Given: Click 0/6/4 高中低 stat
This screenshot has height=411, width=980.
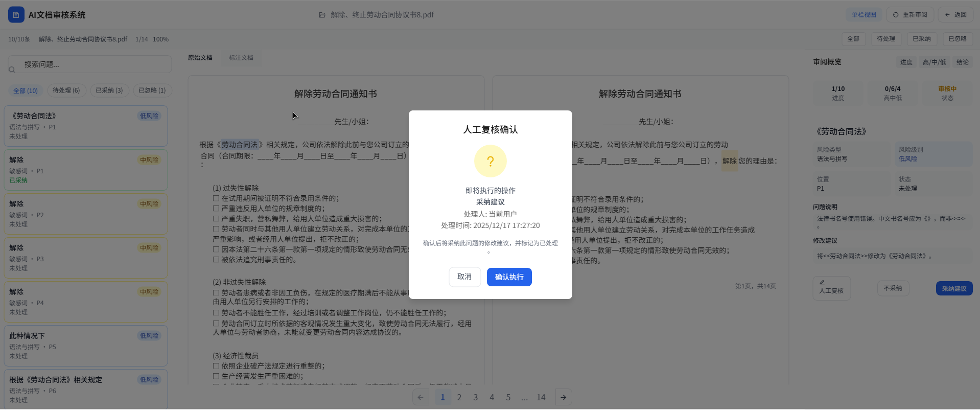Looking at the screenshot, I should pyautogui.click(x=893, y=93).
